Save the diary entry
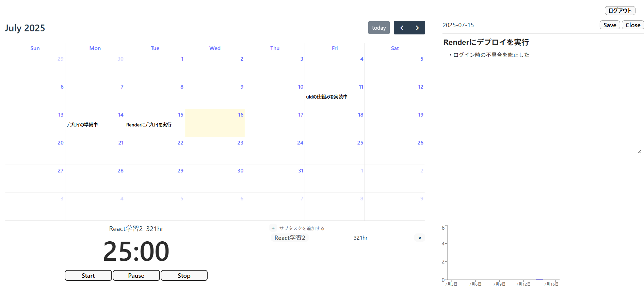The image size is (644, 288). click(610, 25)
